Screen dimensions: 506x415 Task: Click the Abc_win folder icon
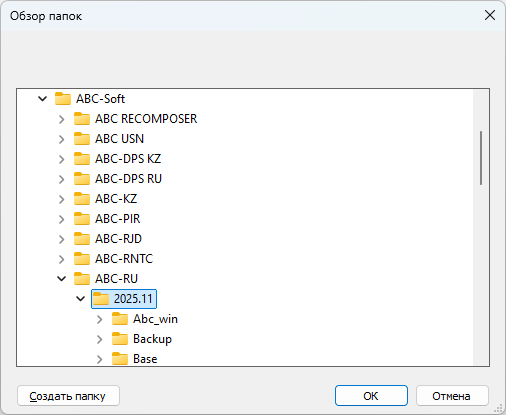point(120,319)
